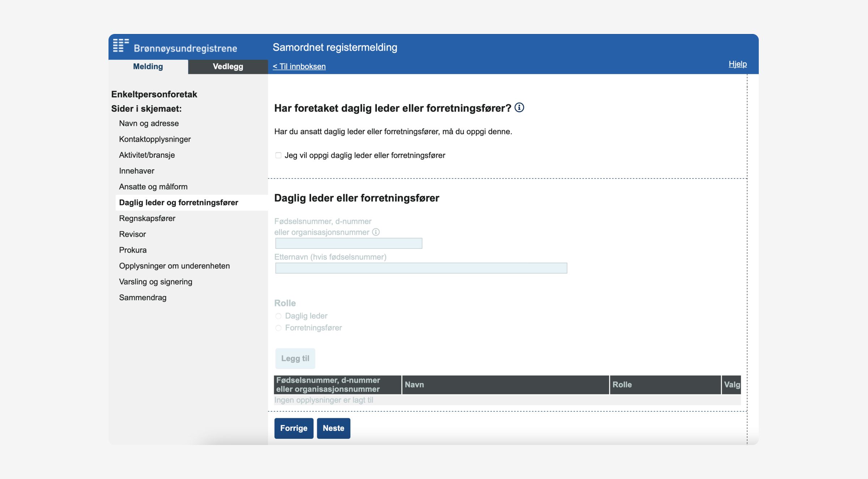Select the Daglig leder radio option
Screen dimensions: 868x479
(x=278, y=316)
